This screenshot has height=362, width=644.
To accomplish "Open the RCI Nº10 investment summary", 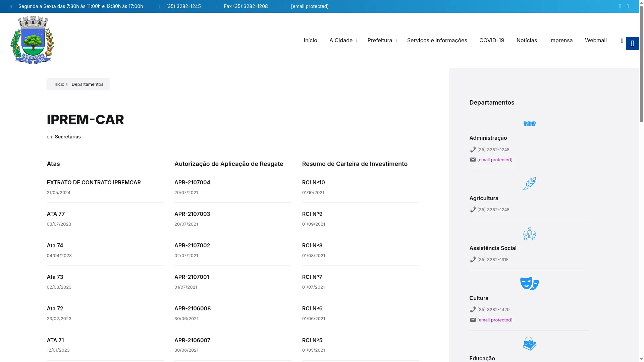I will tap(313, 183).
